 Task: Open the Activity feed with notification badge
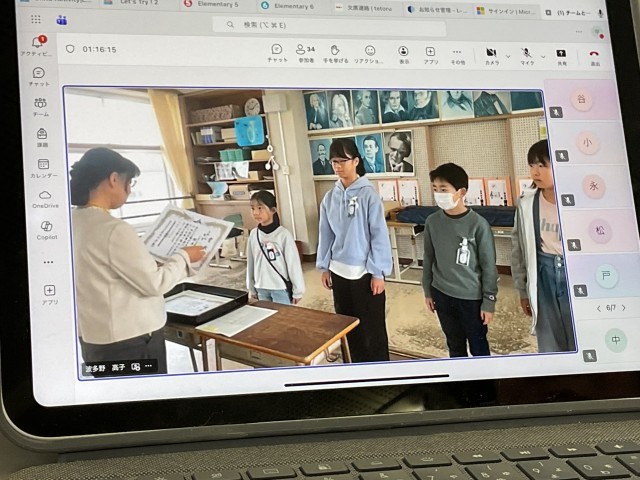(38, 45)
